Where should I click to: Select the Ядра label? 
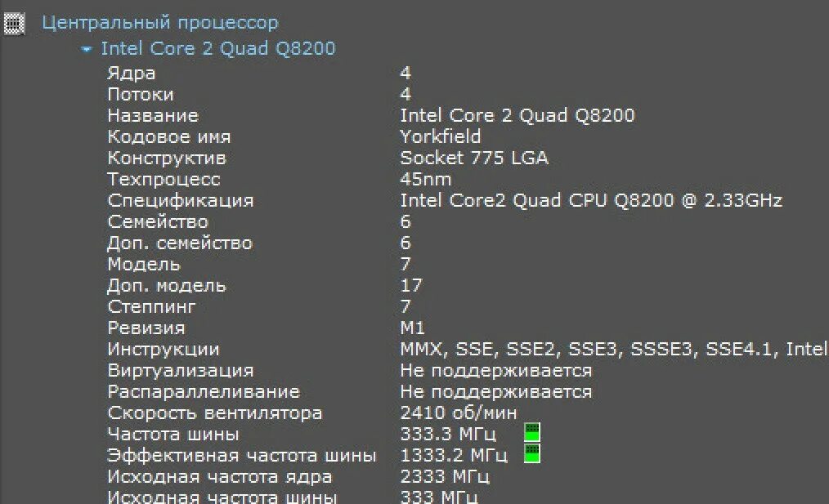click(x=131, y=74)
